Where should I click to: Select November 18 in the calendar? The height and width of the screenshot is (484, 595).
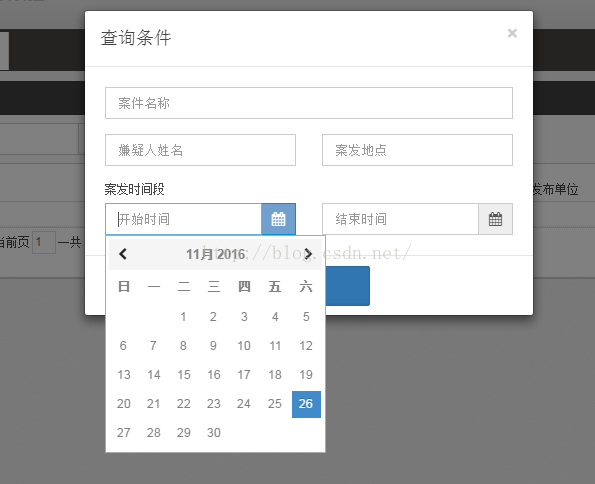(x=275, y=375)
